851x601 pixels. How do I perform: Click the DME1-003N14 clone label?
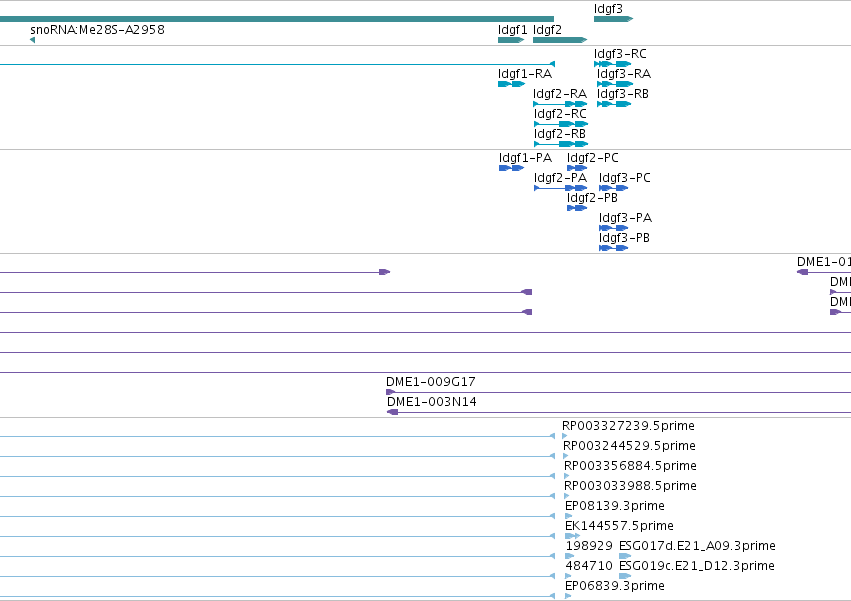tap(432, 402)
